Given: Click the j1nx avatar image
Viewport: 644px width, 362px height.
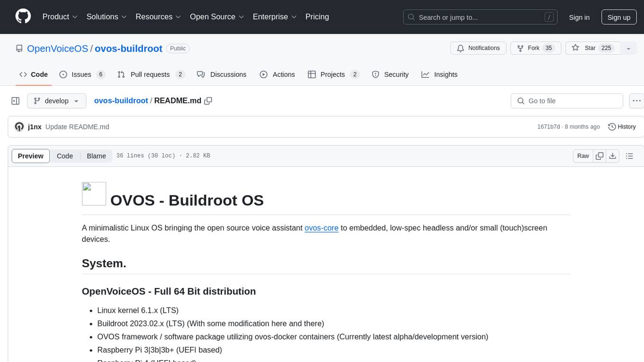Looking at the screenshot, I should coord(19,127).
